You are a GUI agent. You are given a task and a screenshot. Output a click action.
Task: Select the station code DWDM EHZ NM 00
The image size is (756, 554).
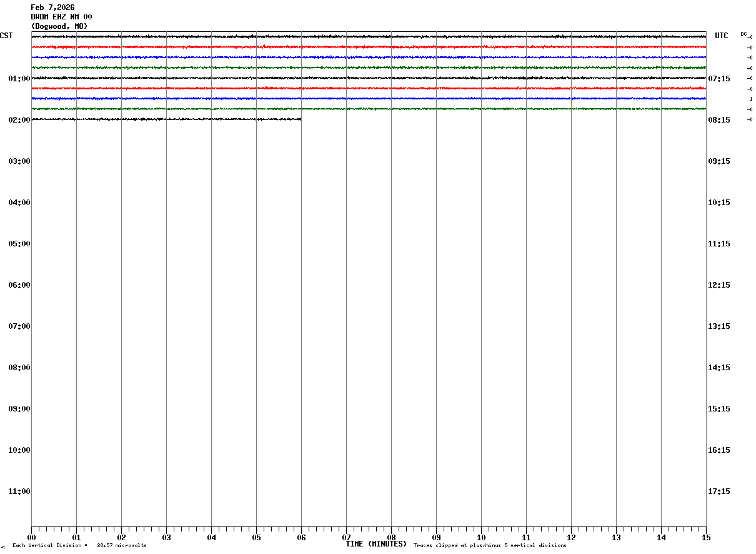point(61,17)
